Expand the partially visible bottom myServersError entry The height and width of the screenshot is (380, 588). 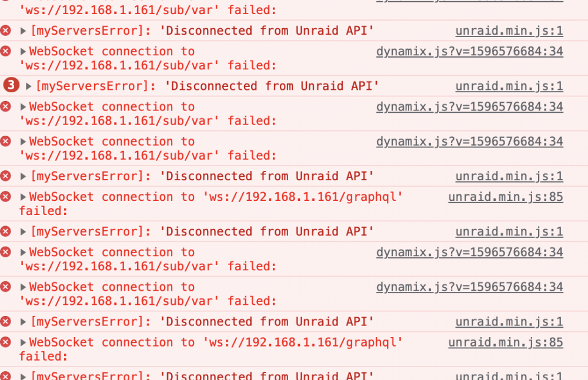23,376
